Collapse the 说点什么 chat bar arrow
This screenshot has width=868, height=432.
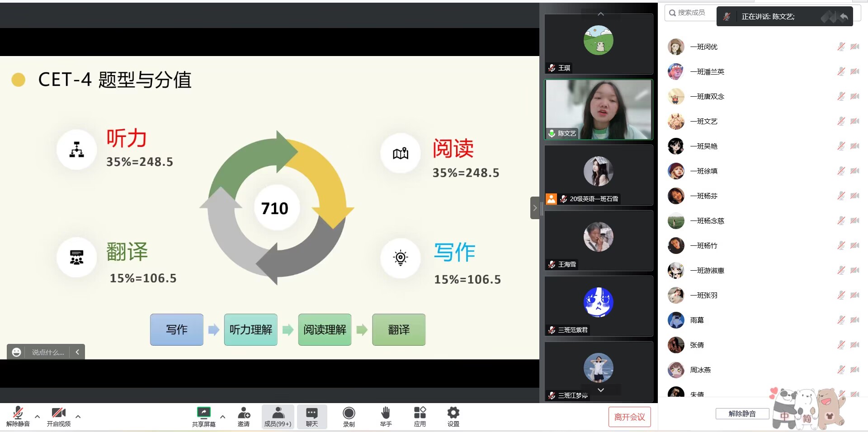click(77, 352)
